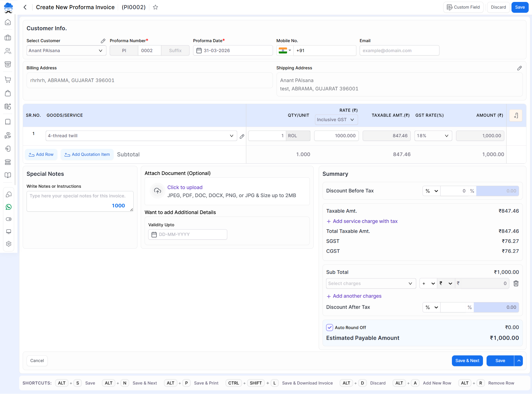Click the Validity Upto date field
Screen dimensions: 532x394
click(x=188, y=235)
